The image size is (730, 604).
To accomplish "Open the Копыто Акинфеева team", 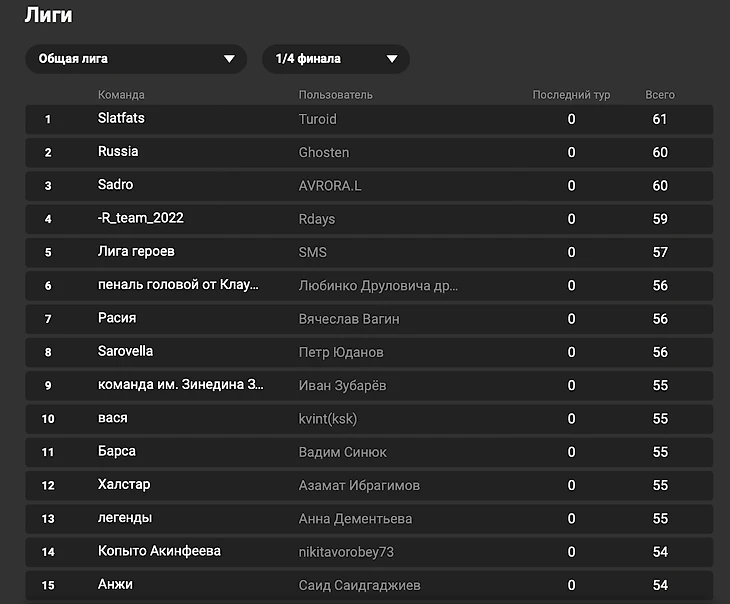I will pyautogui.click(x=159, y=552).
